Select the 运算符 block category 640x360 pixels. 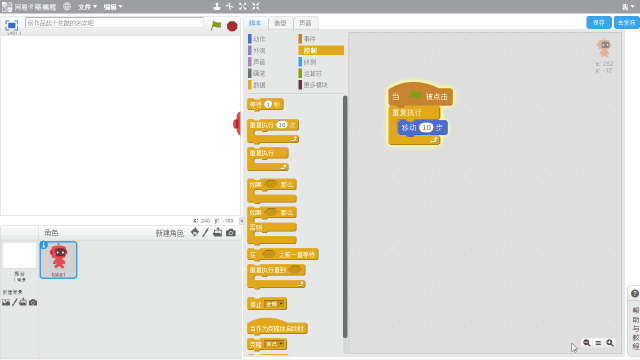[x=313, y=73]
